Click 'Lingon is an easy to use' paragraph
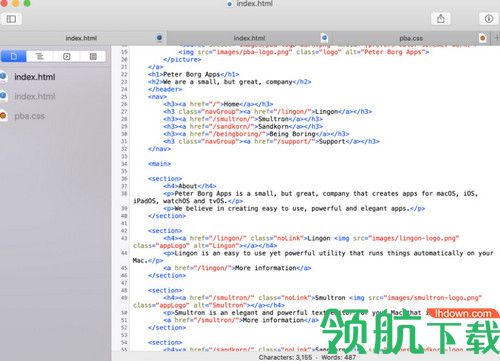 point(313,257)
